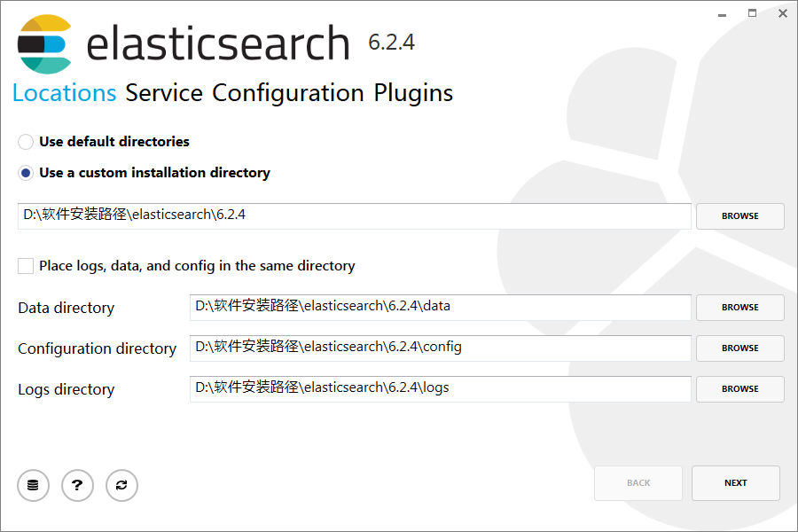Browse for the Logs directory
The width and height of the screenshot is (798, 532).
[740, 389]
